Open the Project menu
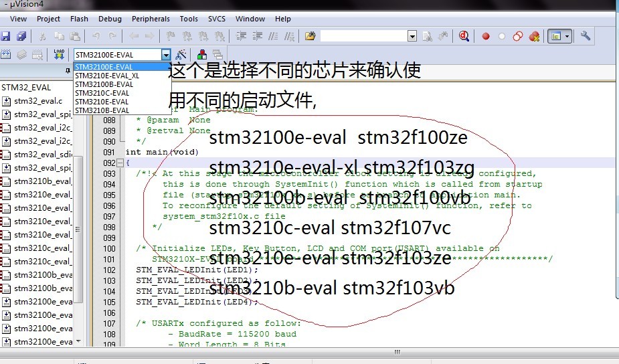This screenshot has width=619, height=364. (48, 19)
